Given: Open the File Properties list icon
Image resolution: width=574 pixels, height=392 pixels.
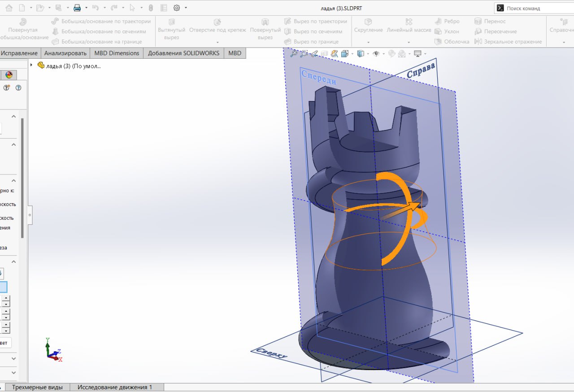Looking at the screenshot, I should pos(164,8).
